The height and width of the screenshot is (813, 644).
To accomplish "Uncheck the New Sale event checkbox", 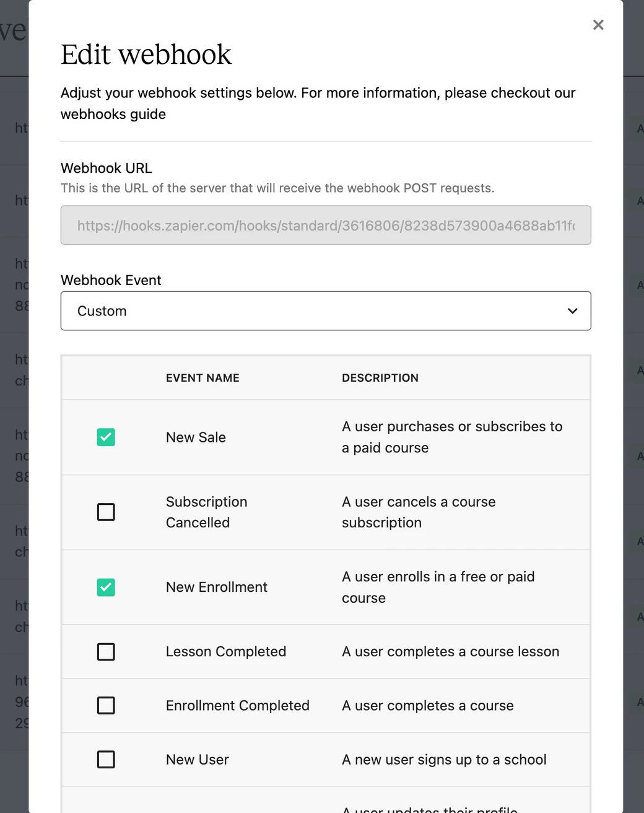I will pos(106,437).
